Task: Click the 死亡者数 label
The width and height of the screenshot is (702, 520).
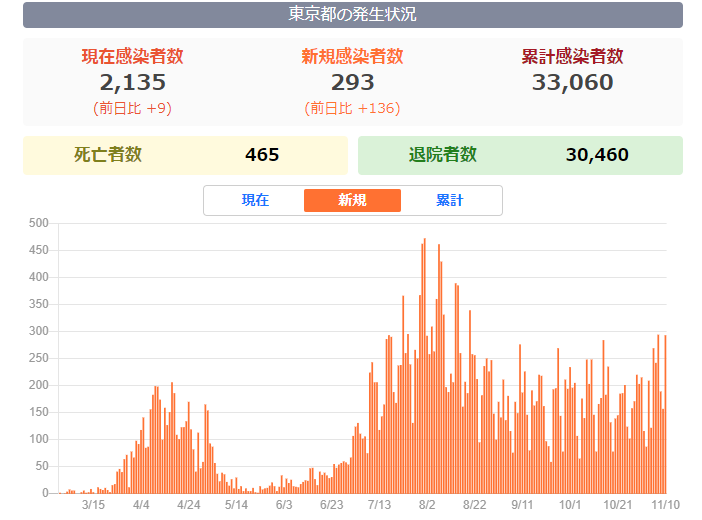Action: [108, 155]
